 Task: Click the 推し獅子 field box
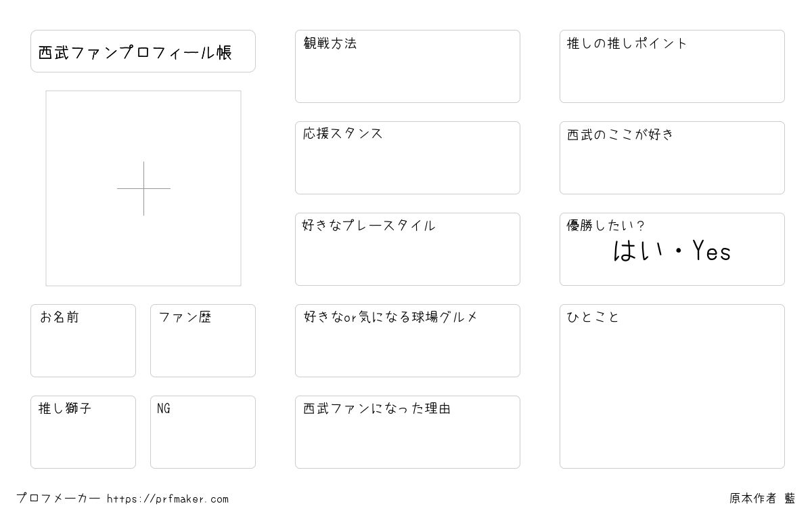pyautogui.click(x=83, y=432)
